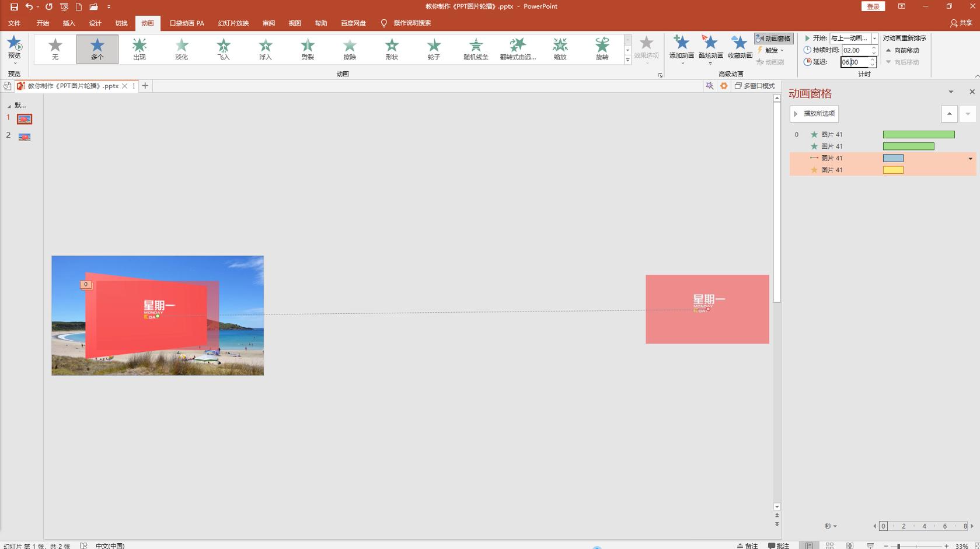Click the 登录 (Sign in) button
Viewport: 980px width, 549px height.
pos(873,6)
